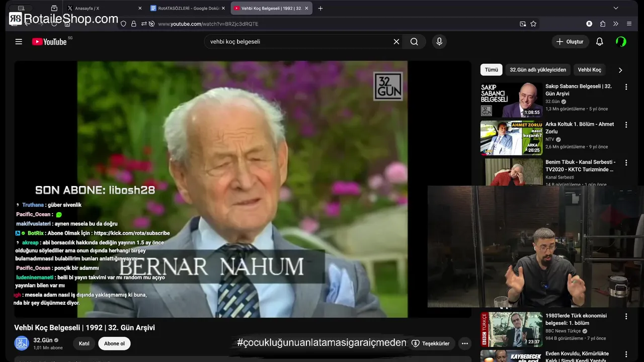Bookmark this page with the star icon
The image size is (644, 362).
(x=533, y=24)
